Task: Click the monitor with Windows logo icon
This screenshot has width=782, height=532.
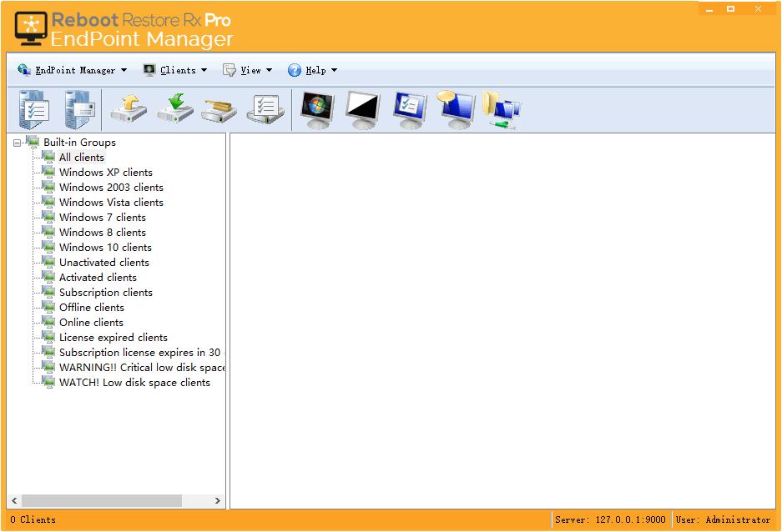Action: click(x=317, y=111)
